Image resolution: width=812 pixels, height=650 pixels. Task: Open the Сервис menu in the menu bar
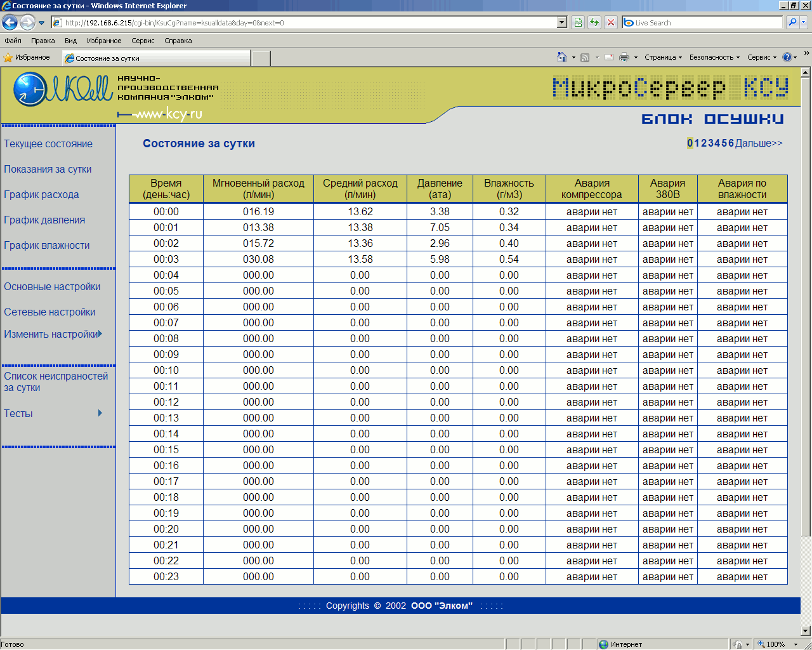(x=143, y=41)
